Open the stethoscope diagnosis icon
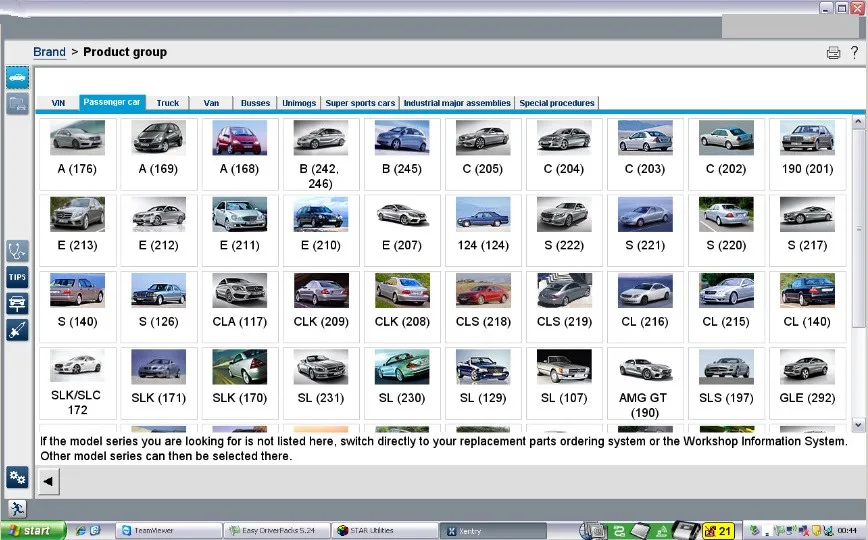868x540 pixels. (x=17, y=250)
